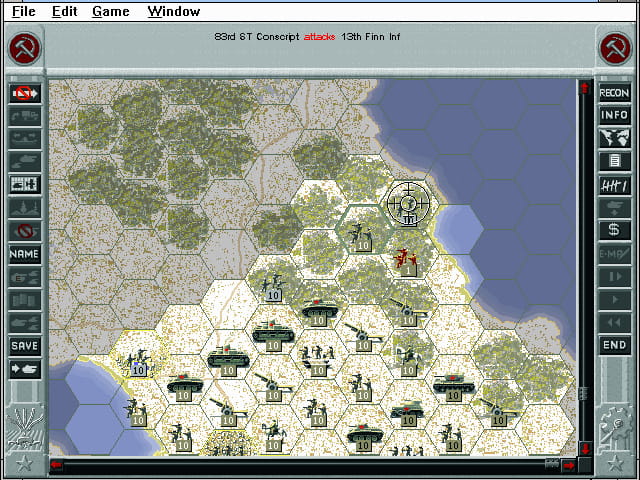Image resolution: width=640 pixels, height=480 pixels.
Task: Select the red infantry unit with strength 1
Action: [407, 262]
